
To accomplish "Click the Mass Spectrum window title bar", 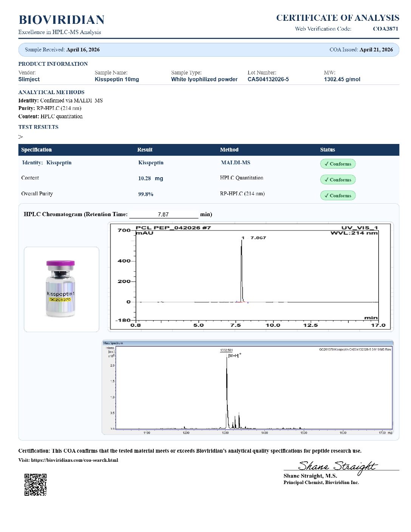I will point(248,343).
